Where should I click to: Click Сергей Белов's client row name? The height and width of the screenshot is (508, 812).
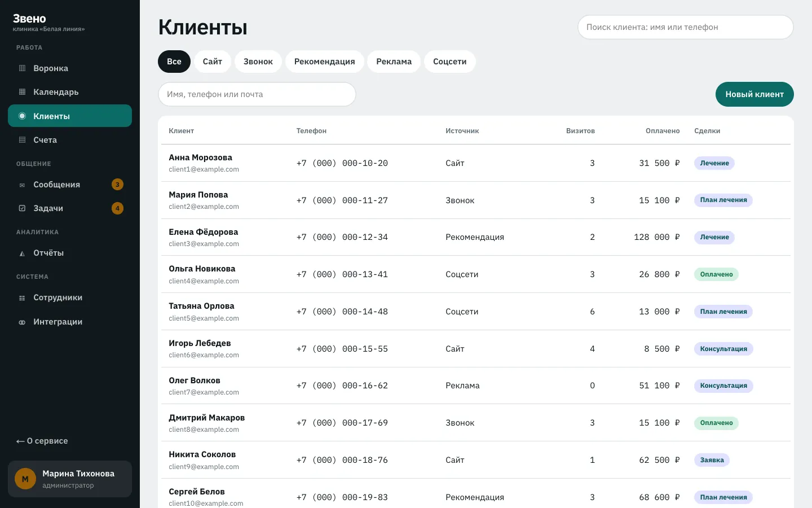point(197,492)
